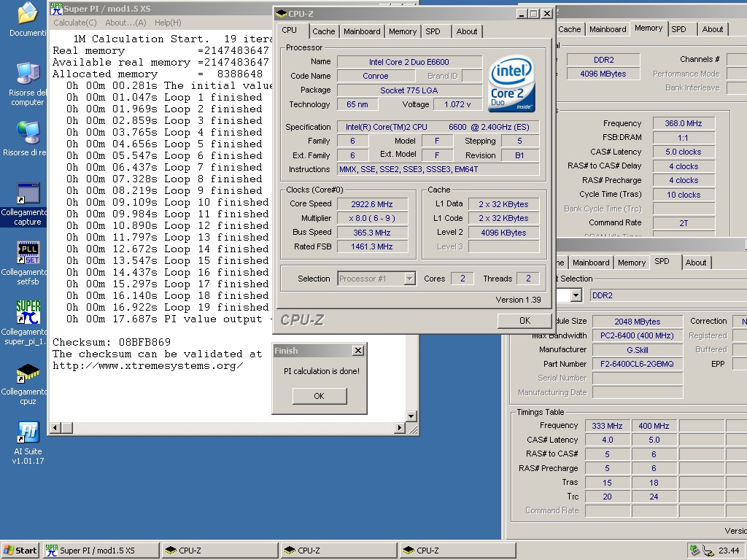Select the AI Suite v1.01.17 desktop icon

pyautogui.click(x=28, y=432)
